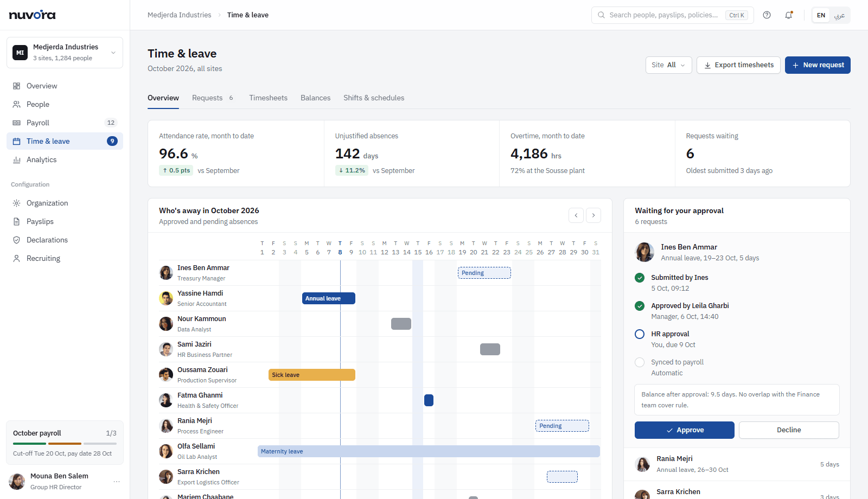Select Ines Ben Ammar's Pending leave bar

click(484, 273)
